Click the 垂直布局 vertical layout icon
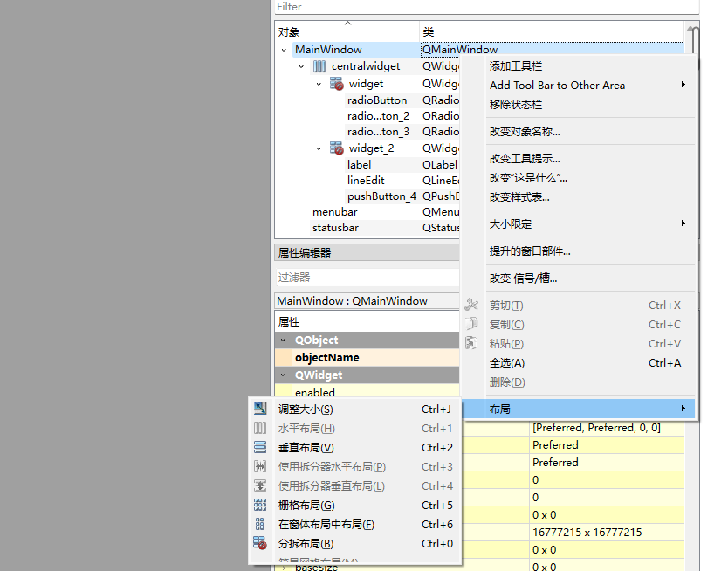The image size is (728, 571). pos(259,447)
